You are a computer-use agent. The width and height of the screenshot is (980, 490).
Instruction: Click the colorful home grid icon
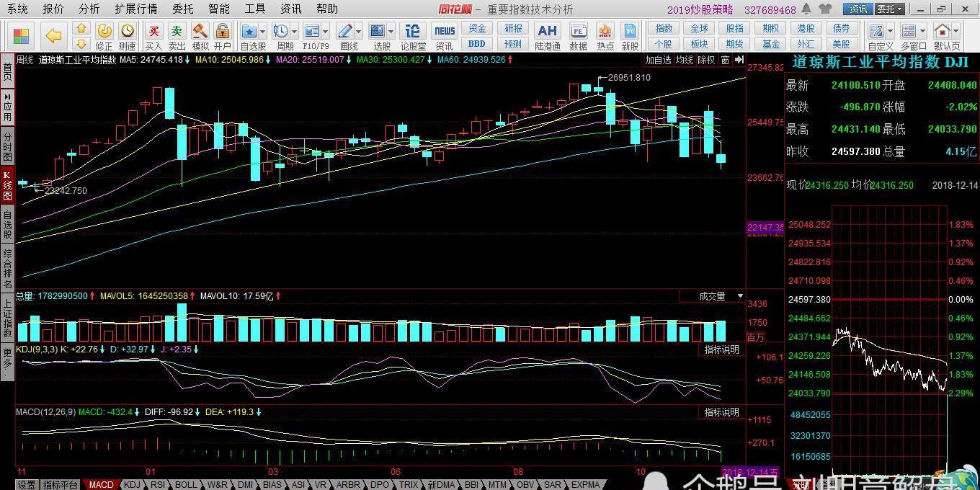[x=22, y=35]
